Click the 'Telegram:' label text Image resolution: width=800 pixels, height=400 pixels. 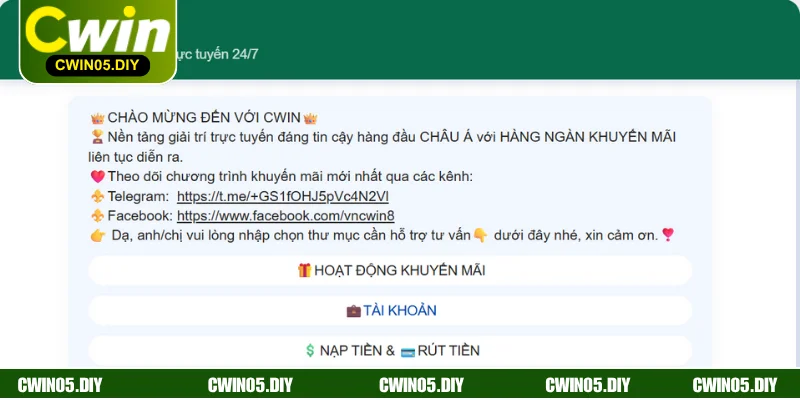(138, 196)
